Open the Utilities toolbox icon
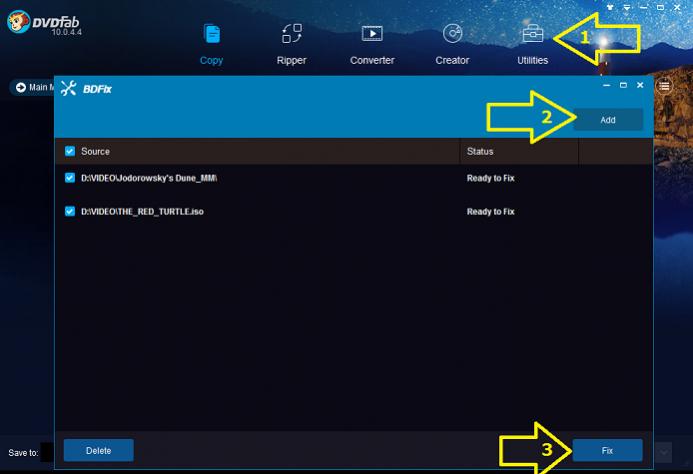Image resolution: width=693 pixels, height=474 pixels. tap(533, 34)
